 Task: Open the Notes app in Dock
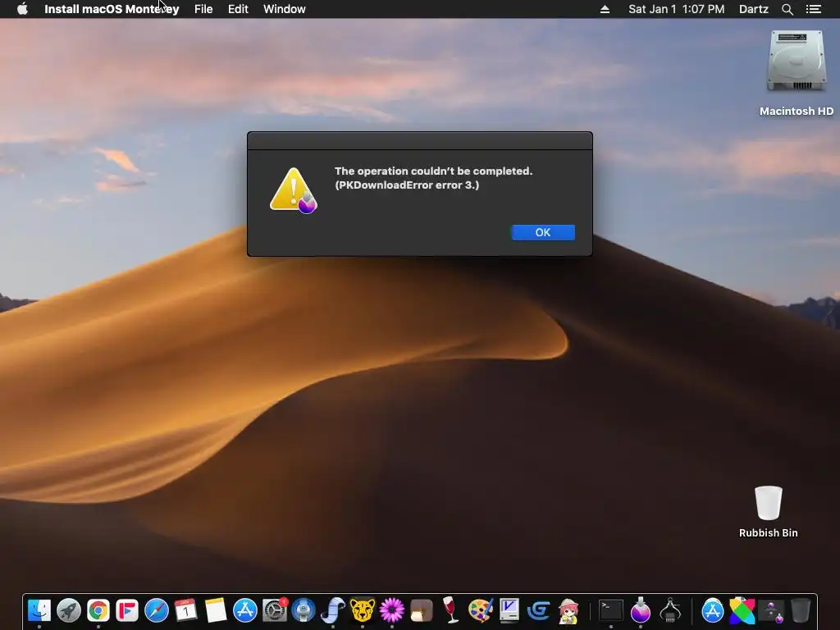click(216, 610)
